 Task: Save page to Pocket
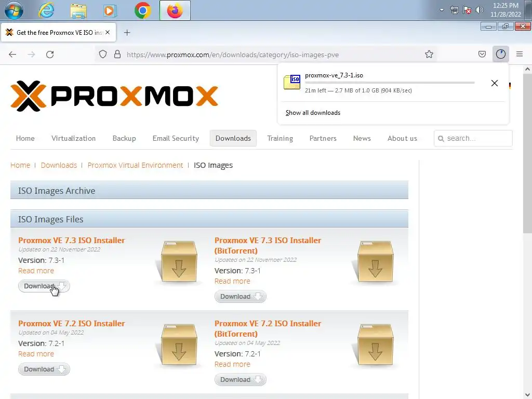(x=482, y=54)
